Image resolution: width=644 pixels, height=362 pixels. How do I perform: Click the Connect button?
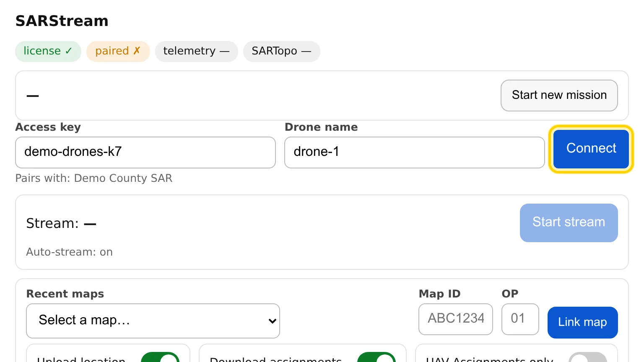(591, 149)
